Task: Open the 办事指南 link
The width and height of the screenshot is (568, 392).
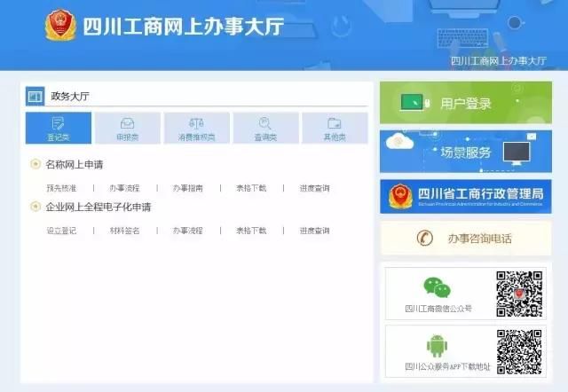Action: click(188, 188)
